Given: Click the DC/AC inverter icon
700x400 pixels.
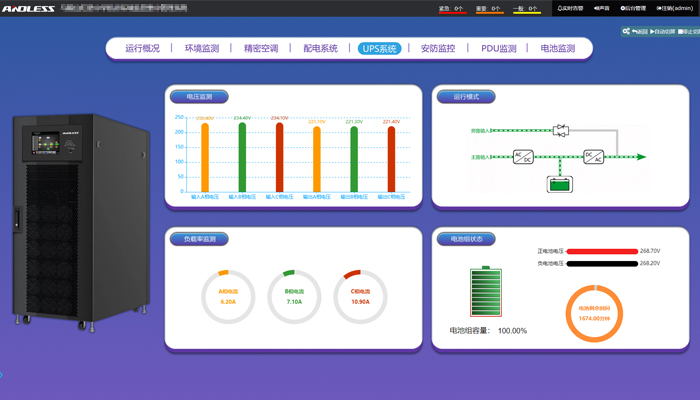Looking at the screenshot, I should (594, 157).
